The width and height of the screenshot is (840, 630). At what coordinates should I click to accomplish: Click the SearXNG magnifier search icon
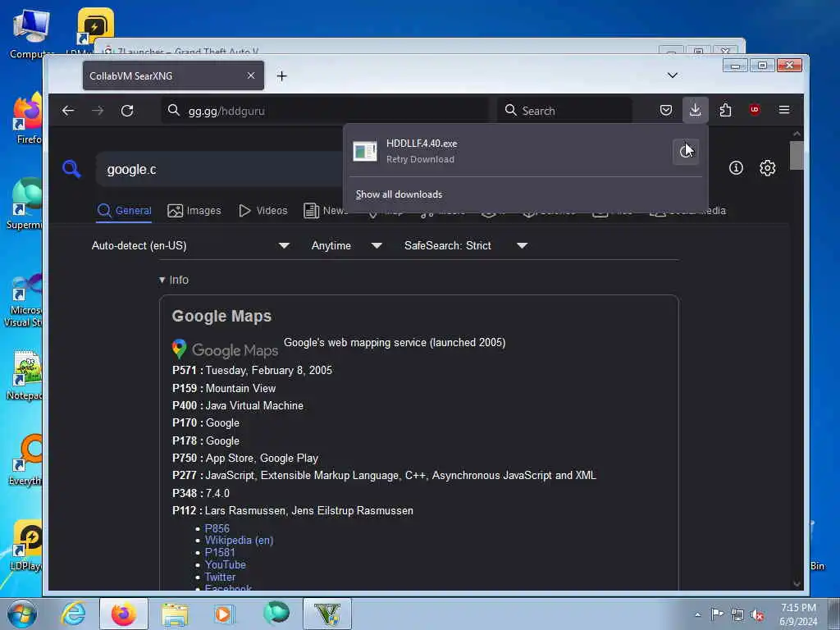(71, 169)
